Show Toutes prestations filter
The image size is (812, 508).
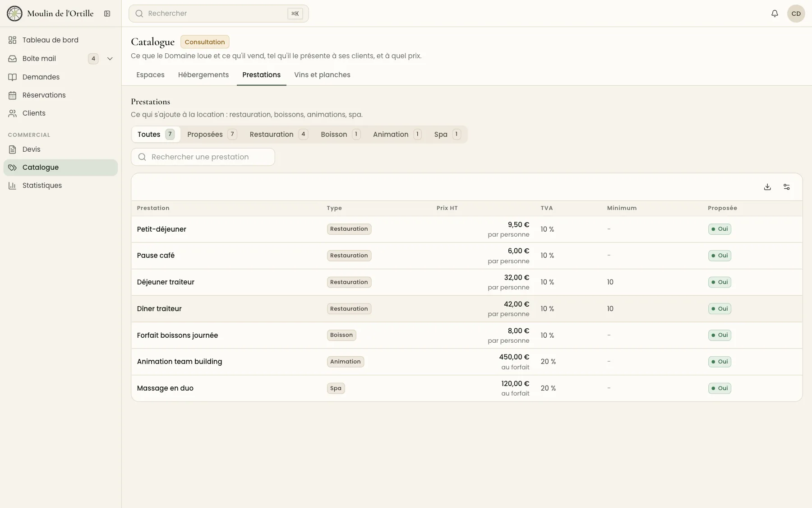point(156,135)
